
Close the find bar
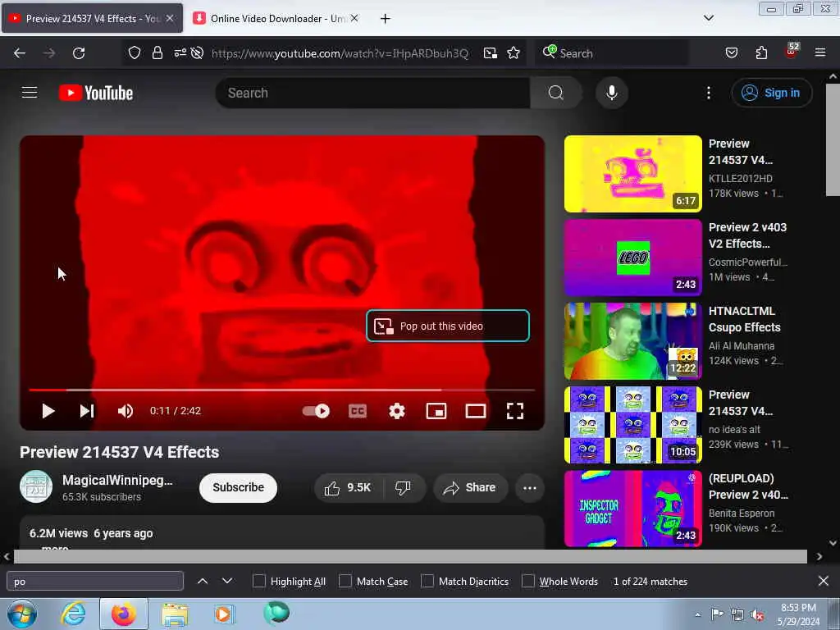click(x=824, y=581)
